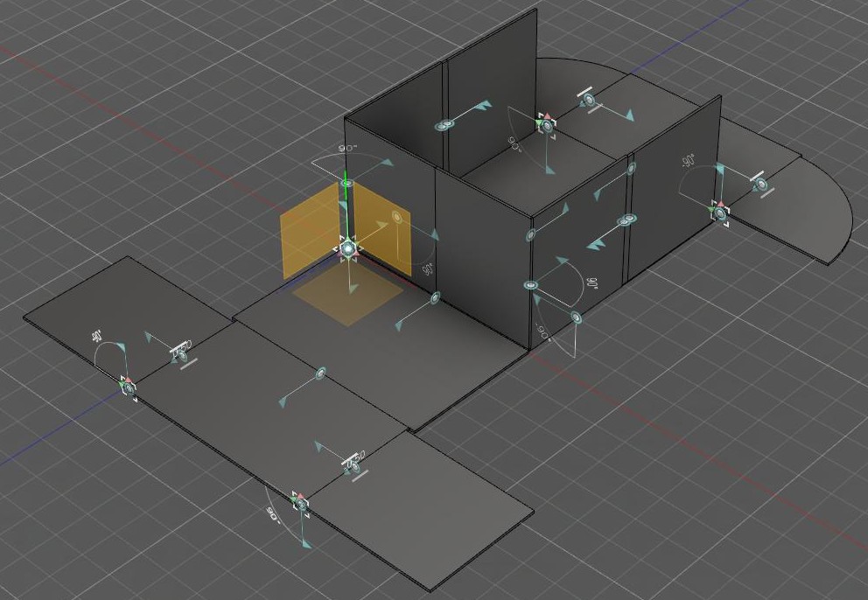
Task: Click the -90° fold angle label on the right wall
Action: point(688,161)
